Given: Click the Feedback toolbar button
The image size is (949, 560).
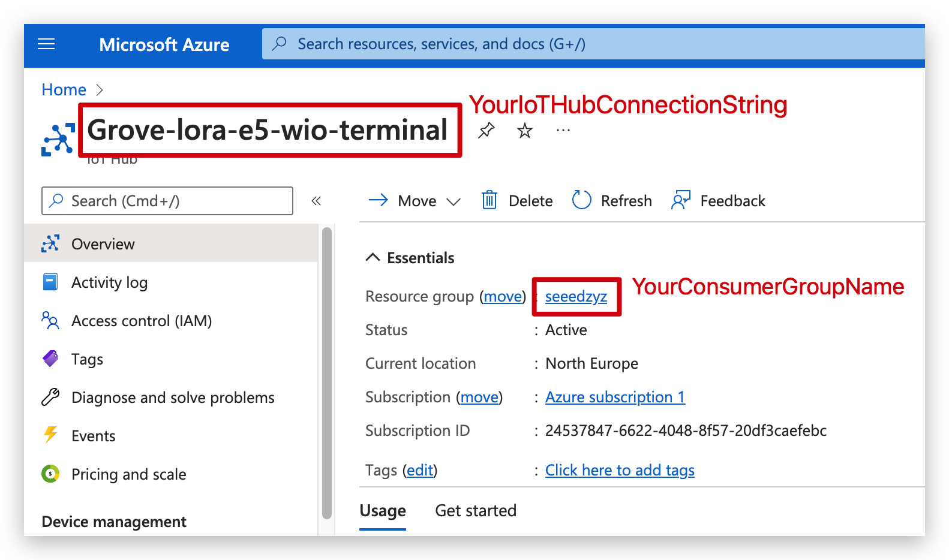Looking at the screenshot, I should (x=718, y=200).
